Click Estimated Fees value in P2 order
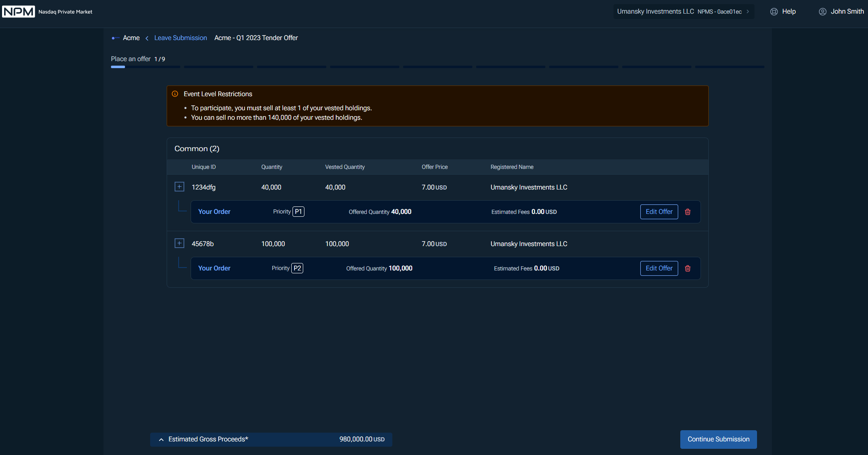The height and width of the screenshot is (455, 868). [x=547, y=268]
